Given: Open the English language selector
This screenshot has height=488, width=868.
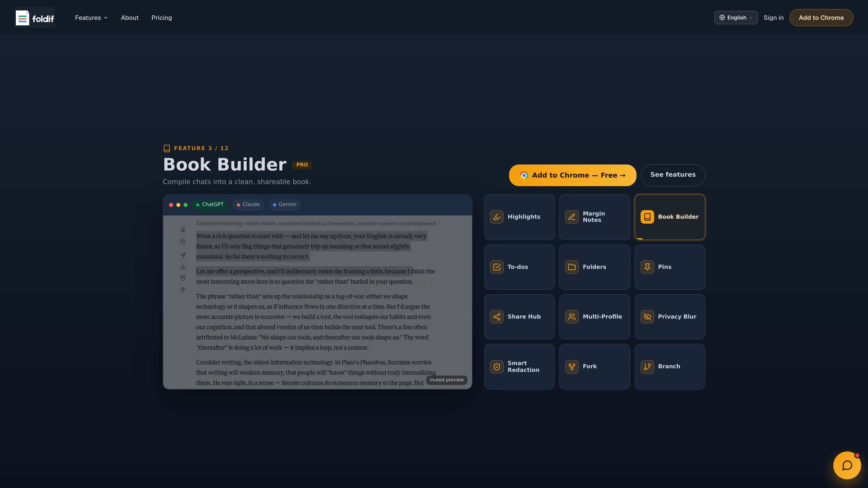Looking at the screenshot, I should point(736,18).
